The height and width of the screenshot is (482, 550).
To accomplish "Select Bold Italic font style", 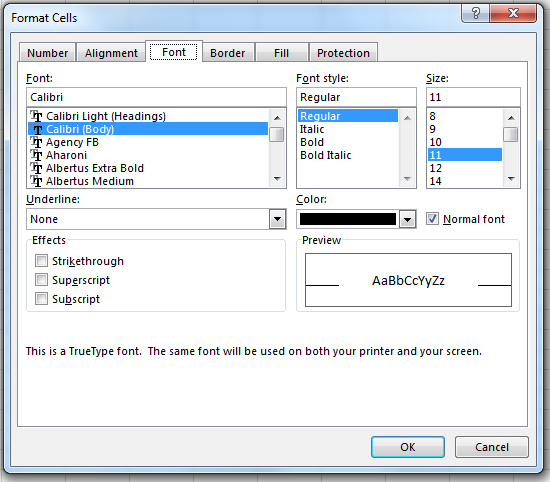I will click(x=348, y=155).
